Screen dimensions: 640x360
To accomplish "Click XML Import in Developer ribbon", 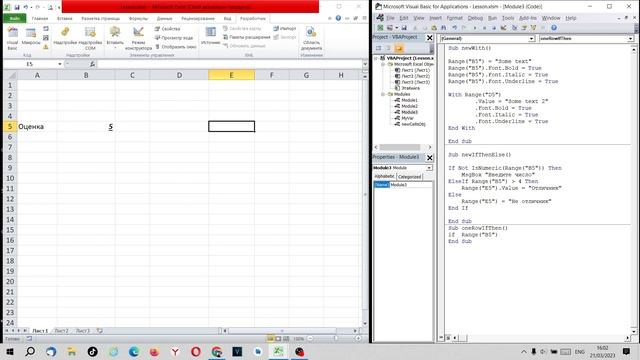I will (284, 29).
